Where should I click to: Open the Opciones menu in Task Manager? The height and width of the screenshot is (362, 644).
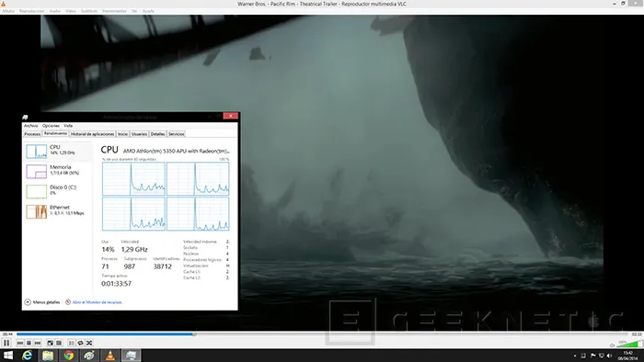pyautogui.click(x=51, y=126)
